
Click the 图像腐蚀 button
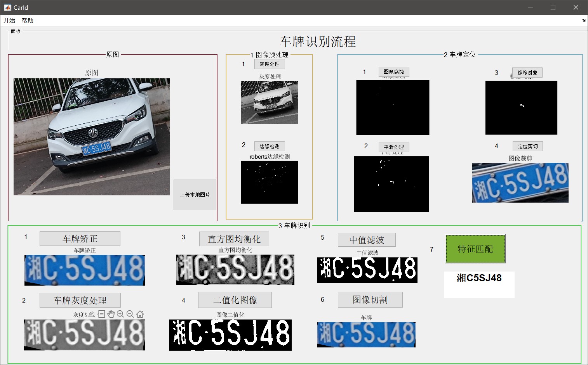393,72
